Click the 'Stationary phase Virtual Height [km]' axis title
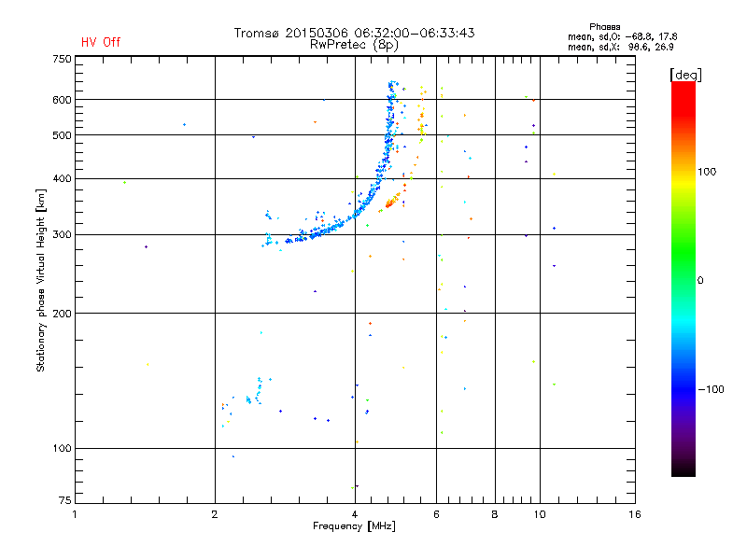The height and width of the screenshot is (560, 747). click(41, 280)
